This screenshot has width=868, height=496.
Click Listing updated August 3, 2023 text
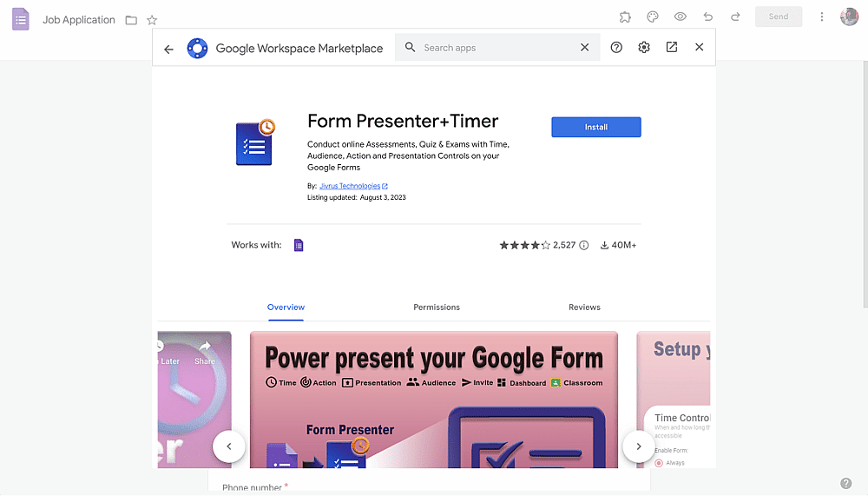[357, 197]
